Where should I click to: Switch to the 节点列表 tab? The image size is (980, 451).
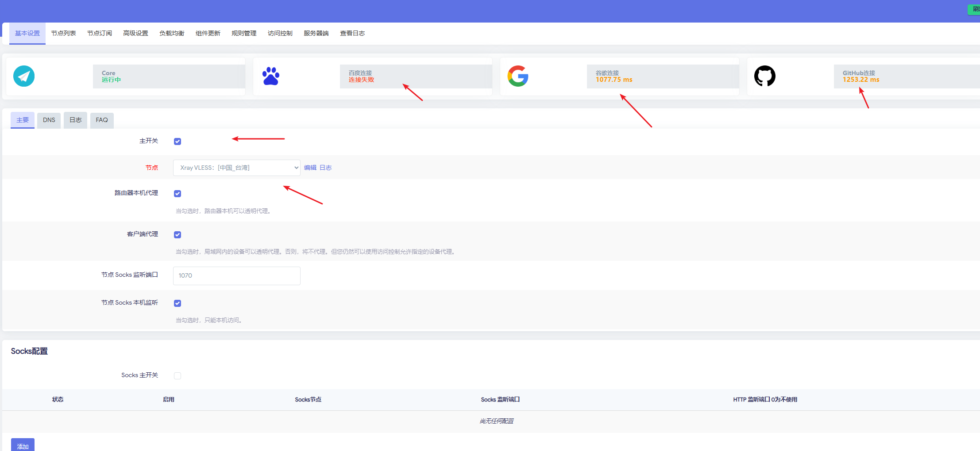63,33
